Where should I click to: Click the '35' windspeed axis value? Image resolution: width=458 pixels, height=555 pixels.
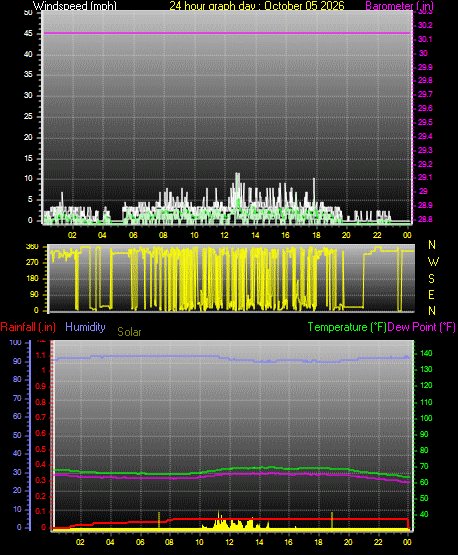pos(28,74)
